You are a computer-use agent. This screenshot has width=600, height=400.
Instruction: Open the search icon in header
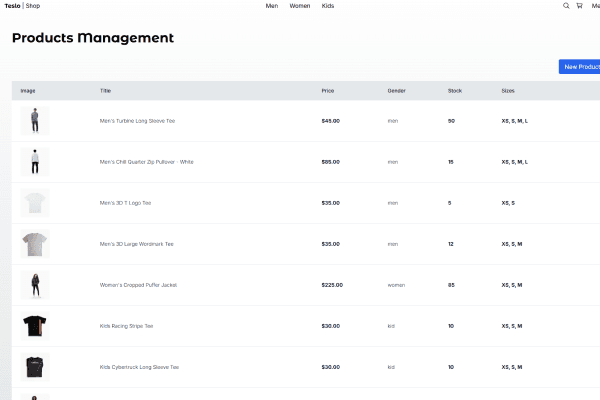(566, 6)
